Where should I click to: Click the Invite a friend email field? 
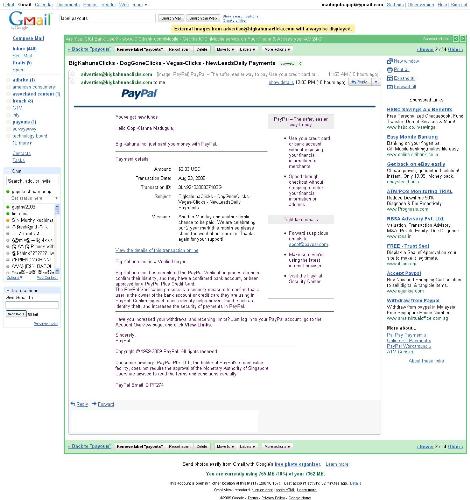pos(32,305)
